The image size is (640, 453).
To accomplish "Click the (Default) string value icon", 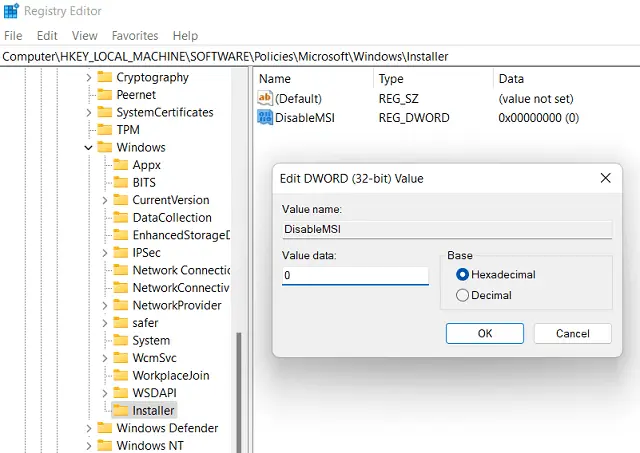I will pyautogui.click(x=265, y=98).
